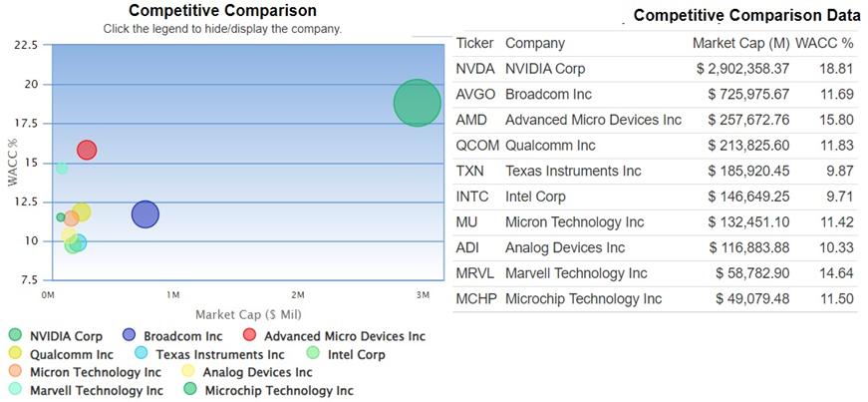The image size is (868, 402).
Task: Hide Marvell Technology Inc from the chart
Action: pos(96,391)
